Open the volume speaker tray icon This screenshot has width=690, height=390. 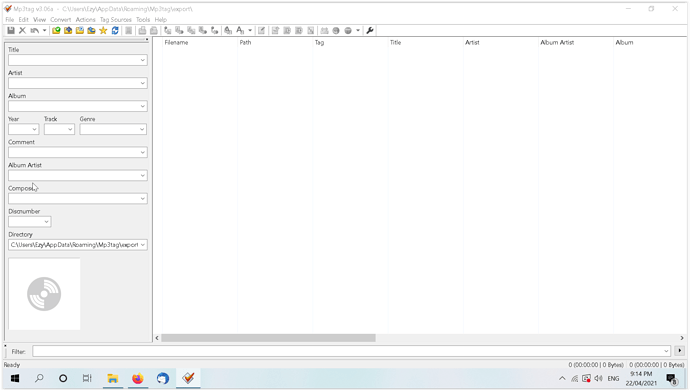click(598, 379)
